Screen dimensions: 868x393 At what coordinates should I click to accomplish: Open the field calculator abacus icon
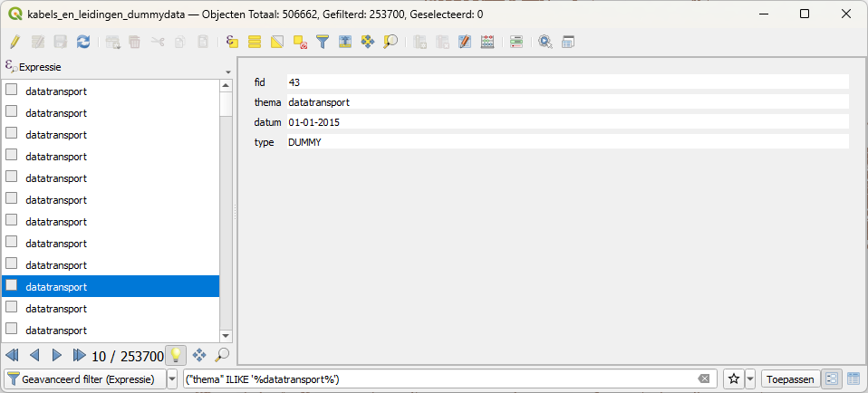tap(487, 42)
